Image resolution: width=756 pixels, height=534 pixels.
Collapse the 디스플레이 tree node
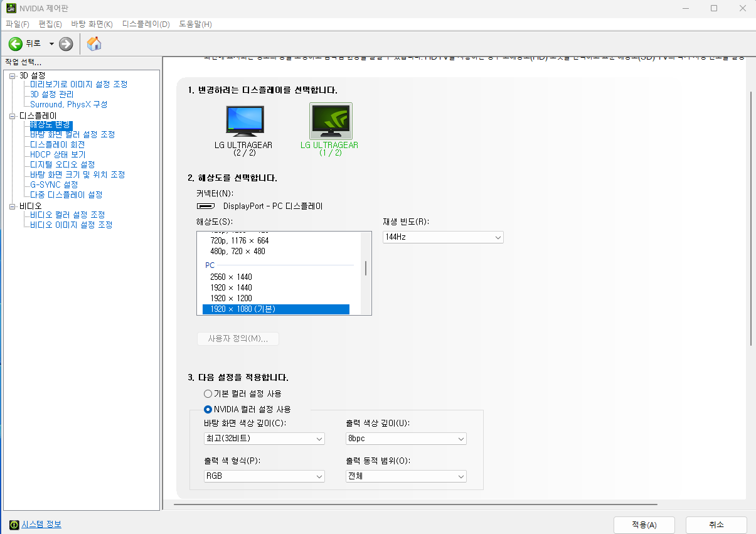point(13,115)
